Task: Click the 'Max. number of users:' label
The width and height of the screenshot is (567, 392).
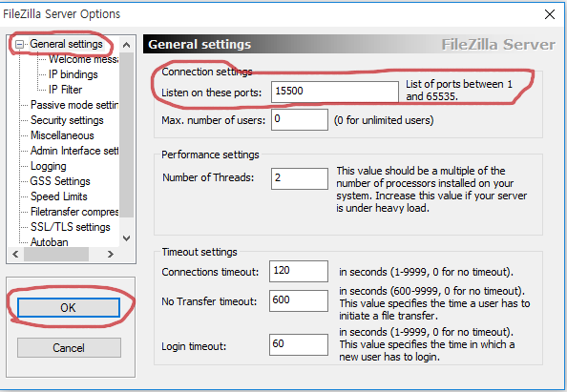Action: pyautogui.click(x=214, y=120)
